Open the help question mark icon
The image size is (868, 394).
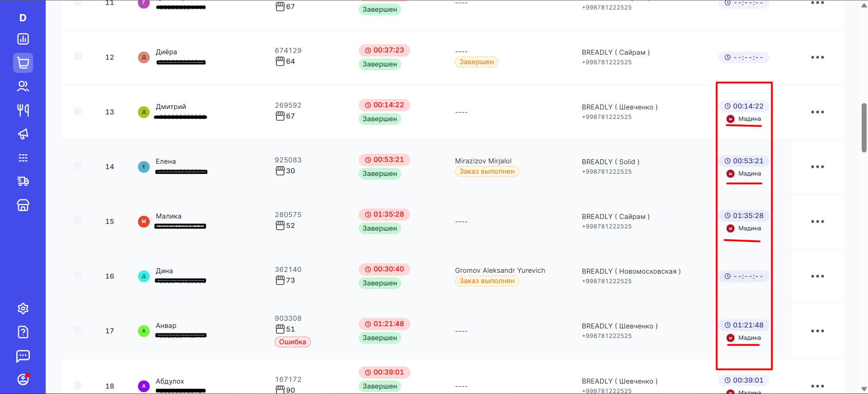click(23, 332)
